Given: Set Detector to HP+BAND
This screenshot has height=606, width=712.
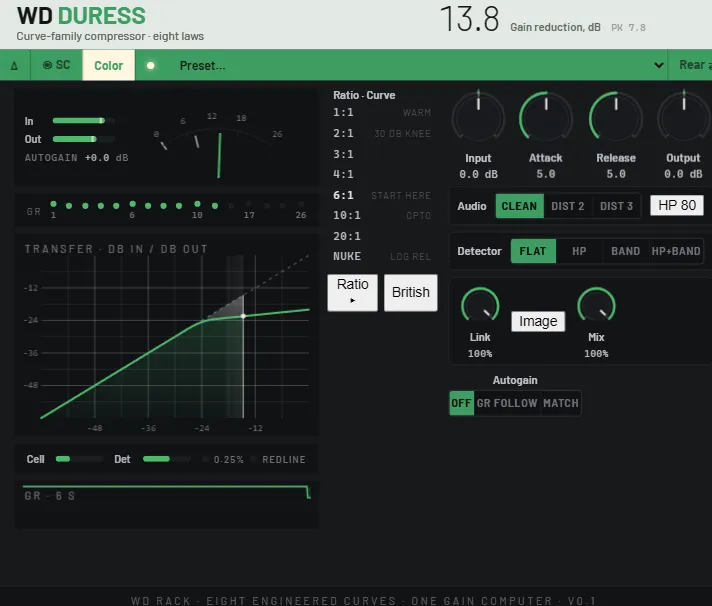Looking at the screenshot, I should click(x=676, y=251).
